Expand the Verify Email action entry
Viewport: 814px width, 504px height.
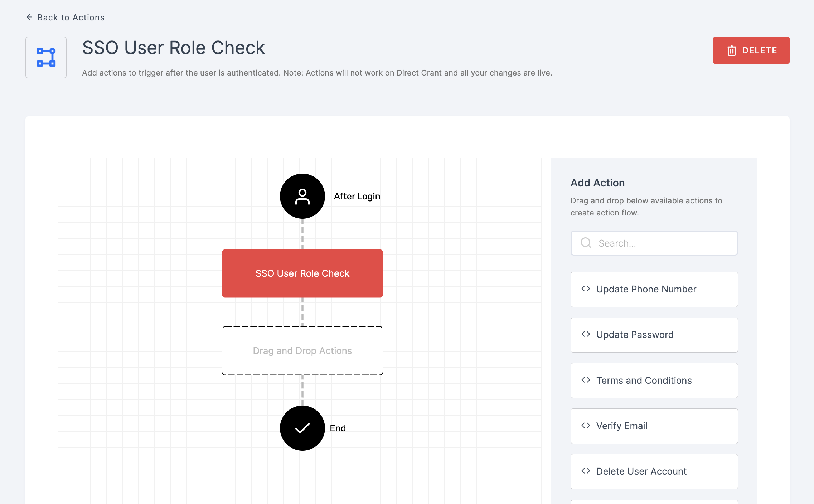click(654, 425)
